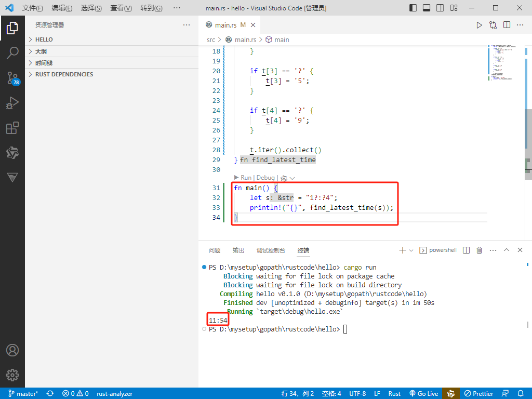Open Source Control view with 78 badge

(13, 78)
